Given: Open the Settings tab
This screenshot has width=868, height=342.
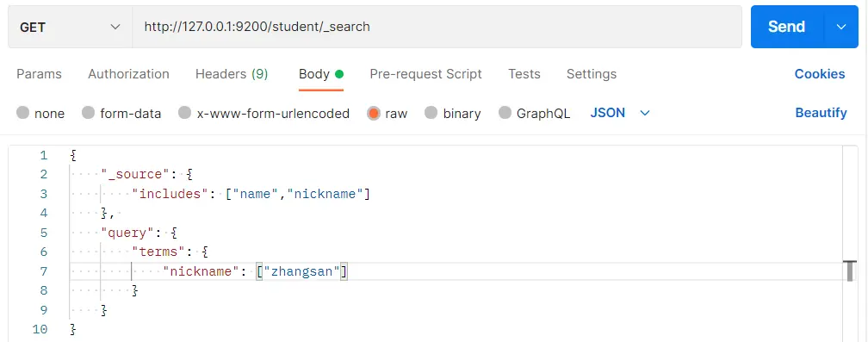Looking at the screenshot, I should click(x=592, y=74).
